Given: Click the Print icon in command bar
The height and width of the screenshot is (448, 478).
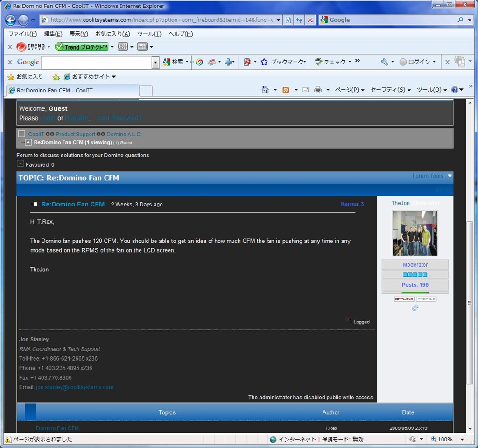Looking at the screenshot, I should (317, 90).
